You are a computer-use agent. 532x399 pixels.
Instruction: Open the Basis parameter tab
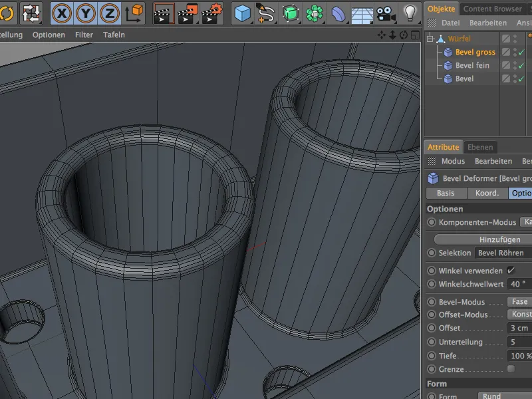pyautogui.click(x=446, y=193)
